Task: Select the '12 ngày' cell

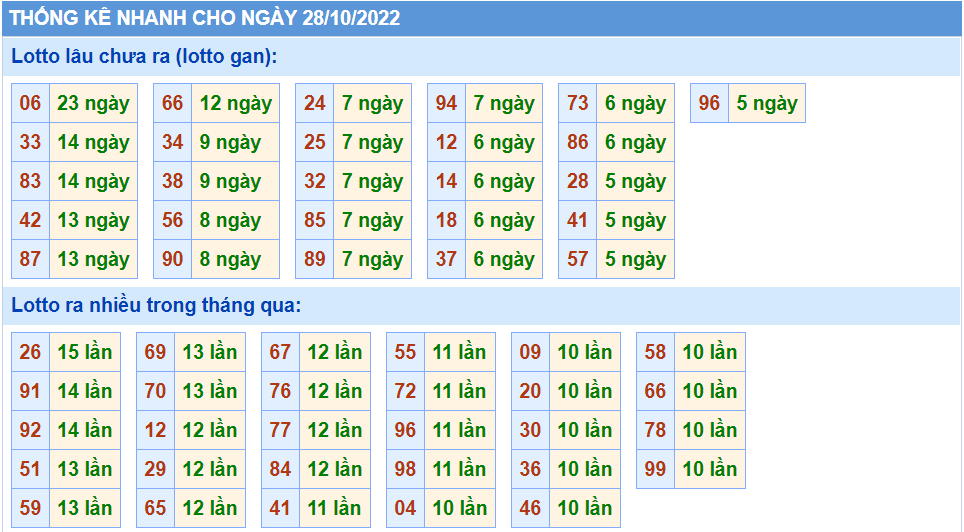Action: [235, 103]
